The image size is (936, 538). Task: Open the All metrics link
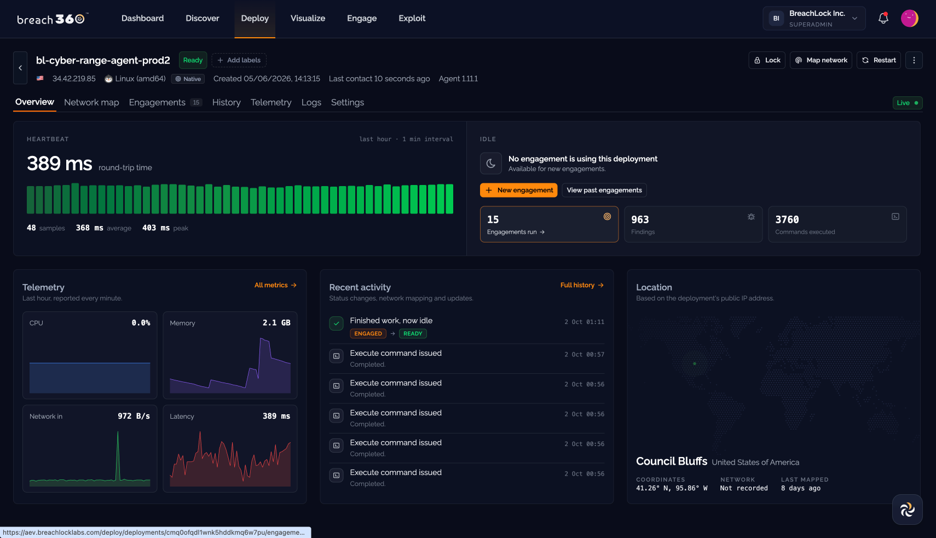275,285
